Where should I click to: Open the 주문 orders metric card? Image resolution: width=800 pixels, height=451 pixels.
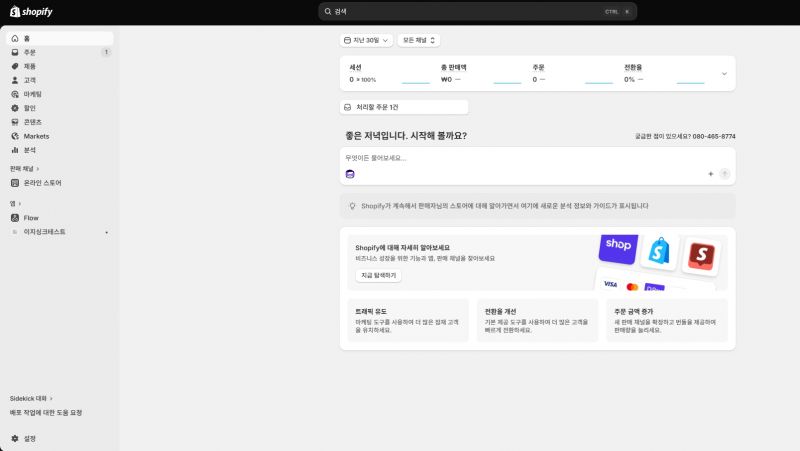pos(572,73)
